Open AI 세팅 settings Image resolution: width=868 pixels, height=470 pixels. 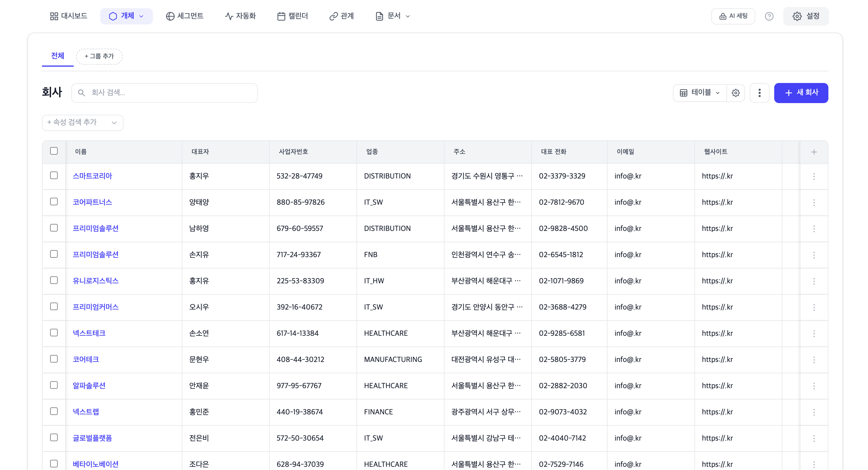click(x=733, y=16)
